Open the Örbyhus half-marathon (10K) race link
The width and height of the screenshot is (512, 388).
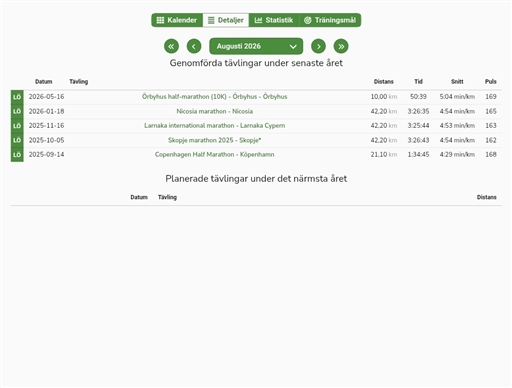click(215, 97)
